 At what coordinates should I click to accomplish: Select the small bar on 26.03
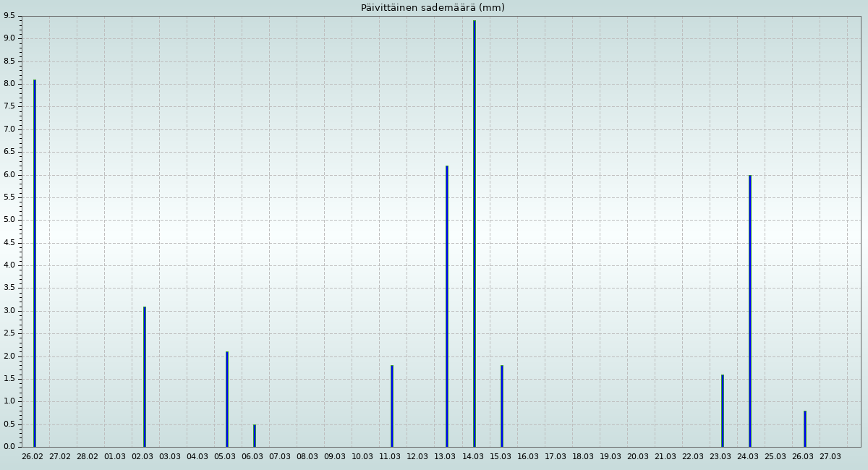coord(805,429)
